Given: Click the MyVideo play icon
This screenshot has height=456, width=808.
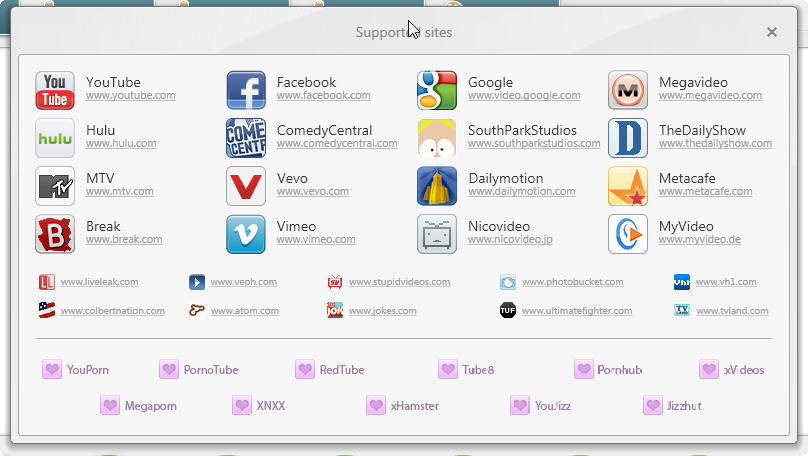Looking at the screenshot, I should click(x=628, y=234).
